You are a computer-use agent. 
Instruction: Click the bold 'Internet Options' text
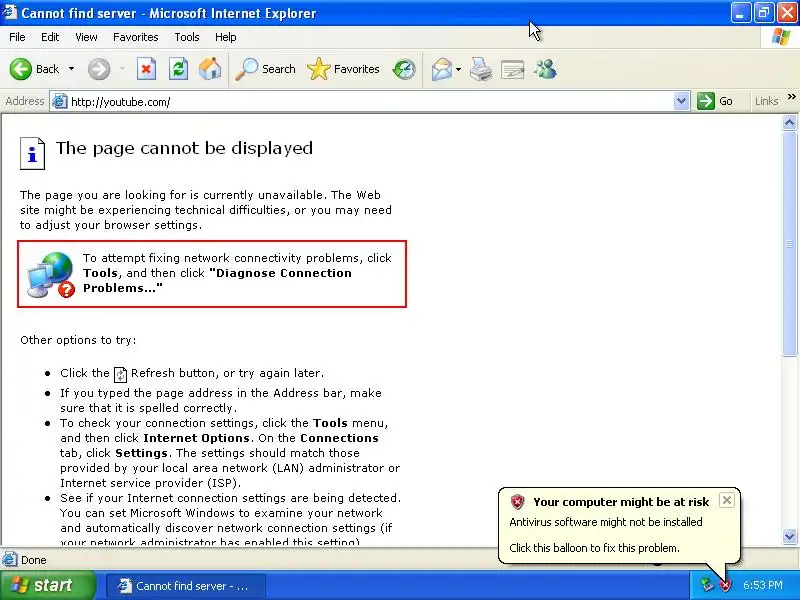pyautogui.click(x=196, y=438)
